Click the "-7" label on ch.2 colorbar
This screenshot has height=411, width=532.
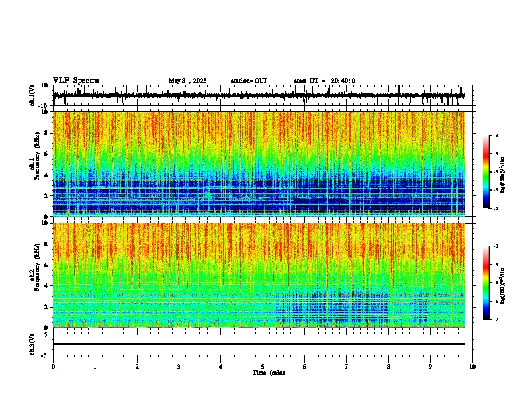coord(496,319)
